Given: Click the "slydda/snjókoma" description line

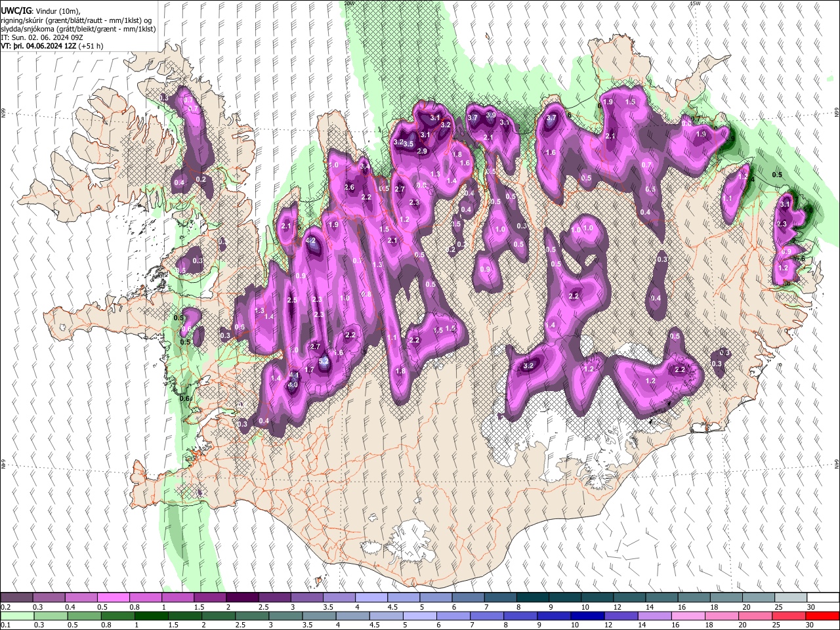Looking at the screenshot, I should click(x=79, y=30).
